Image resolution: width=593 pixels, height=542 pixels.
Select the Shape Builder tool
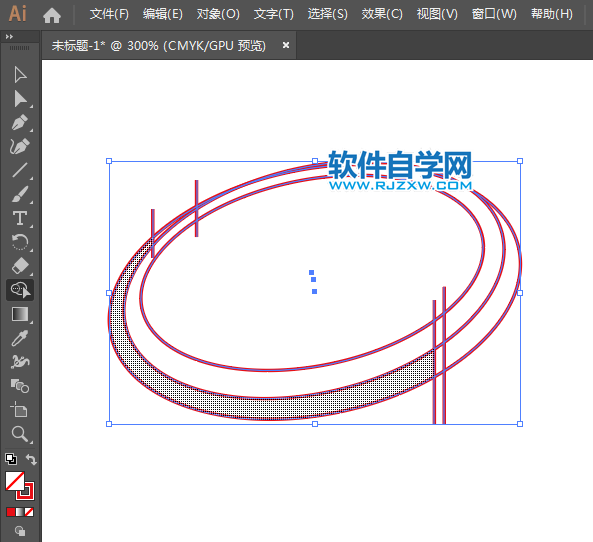[x=20, y=290]
